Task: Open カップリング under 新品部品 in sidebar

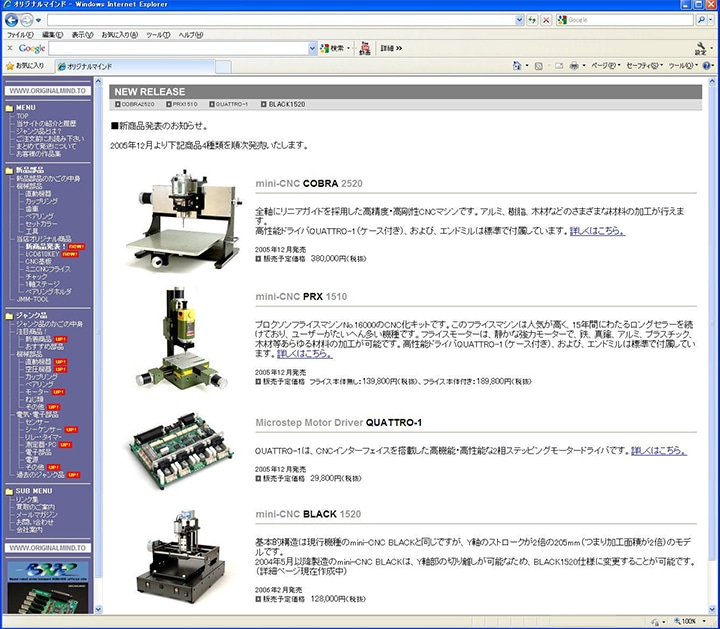Action: click(x=41, y=200)
